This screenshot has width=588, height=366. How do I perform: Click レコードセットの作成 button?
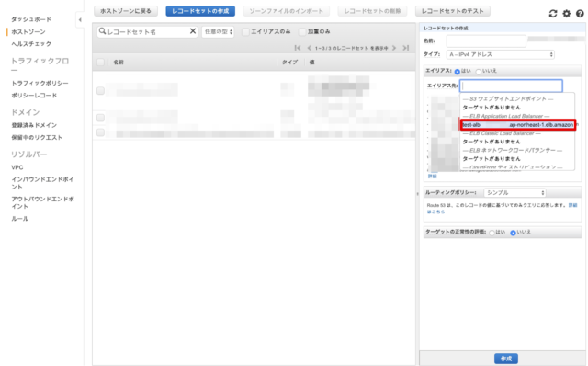click(200, 11)
